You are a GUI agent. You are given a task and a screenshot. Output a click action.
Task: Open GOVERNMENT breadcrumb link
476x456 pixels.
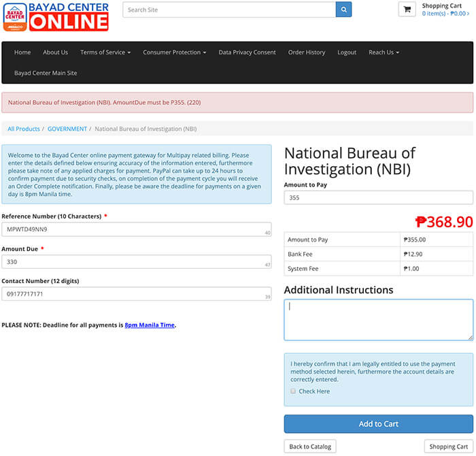tap(67, 129)
